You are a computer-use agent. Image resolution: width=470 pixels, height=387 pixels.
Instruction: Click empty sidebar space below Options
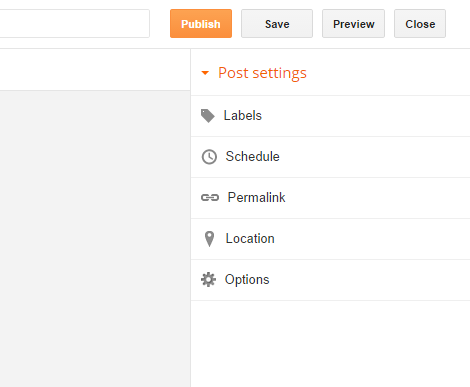(330, 344)
